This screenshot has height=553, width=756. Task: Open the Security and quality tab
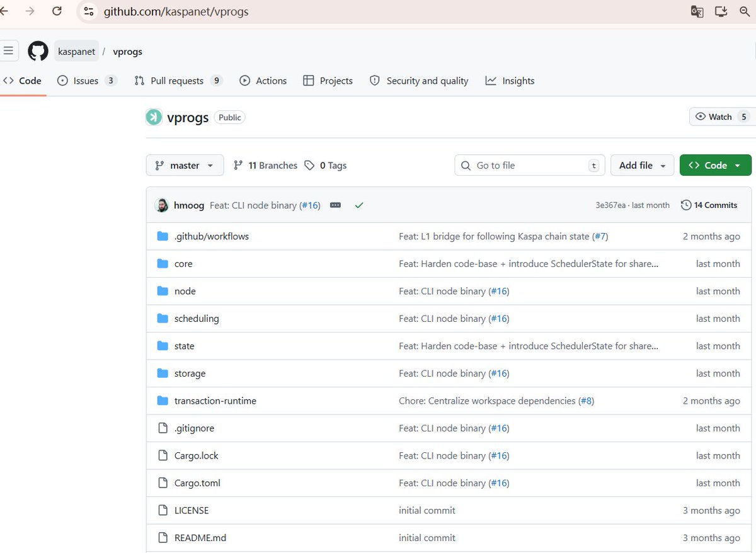[419, 81]
